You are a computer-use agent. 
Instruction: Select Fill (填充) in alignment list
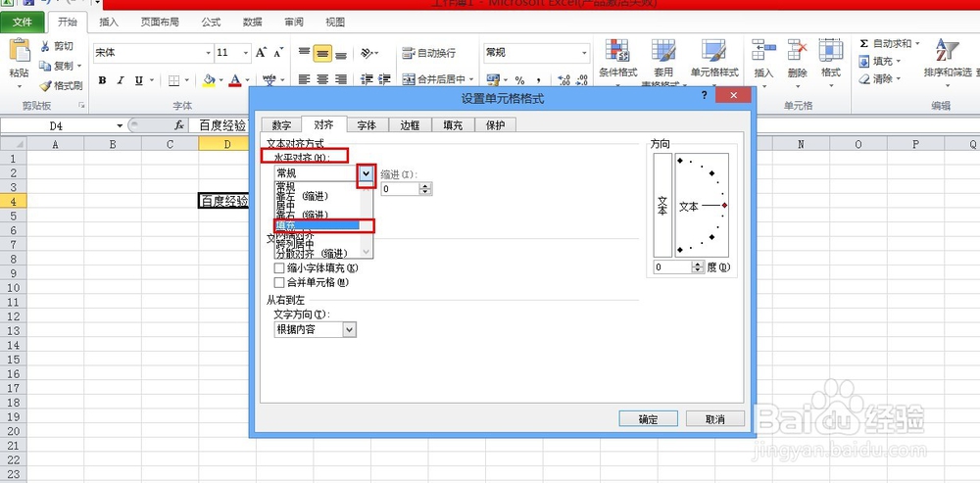317,225
